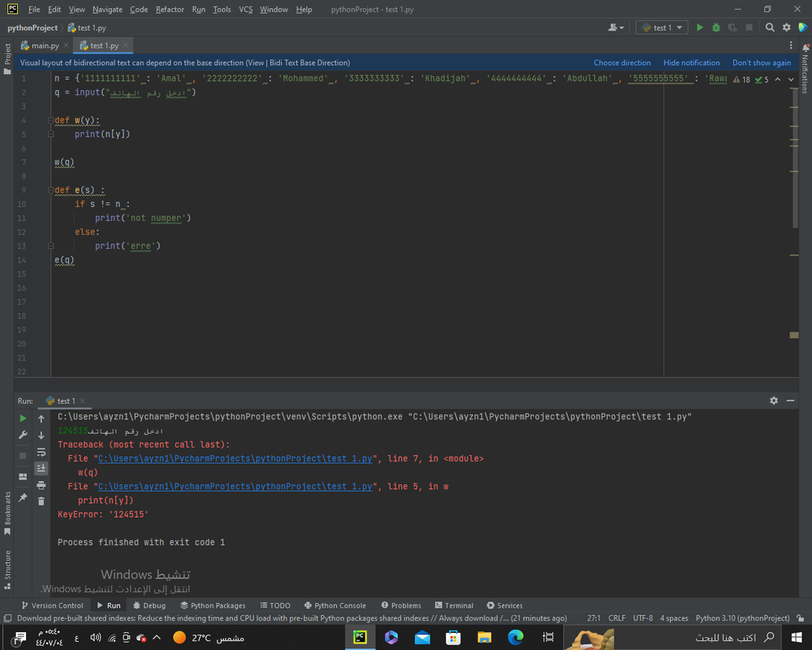Open Search Everywhere magnifier icon
The height and width of the screenshot is (650, 812).
pyautogui.click(x=770, y=28)
